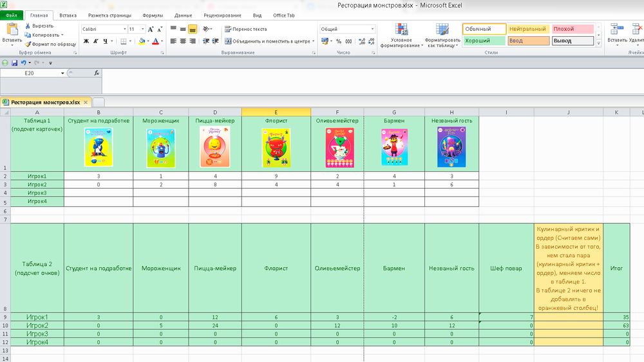This screenshot has width=644, height=362.
Task: Click the Cut (Вырезать) scissors icon
Action: 28,26
